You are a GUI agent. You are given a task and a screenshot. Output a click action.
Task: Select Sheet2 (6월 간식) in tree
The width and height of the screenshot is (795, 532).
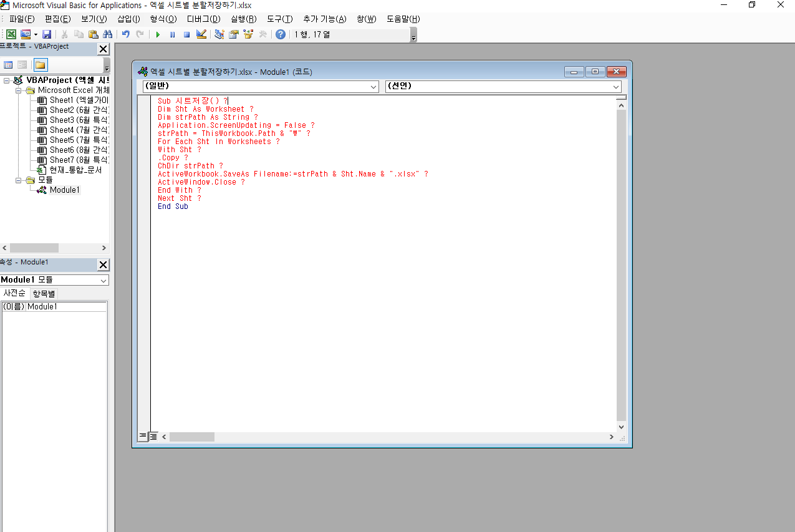pos(79,110)
